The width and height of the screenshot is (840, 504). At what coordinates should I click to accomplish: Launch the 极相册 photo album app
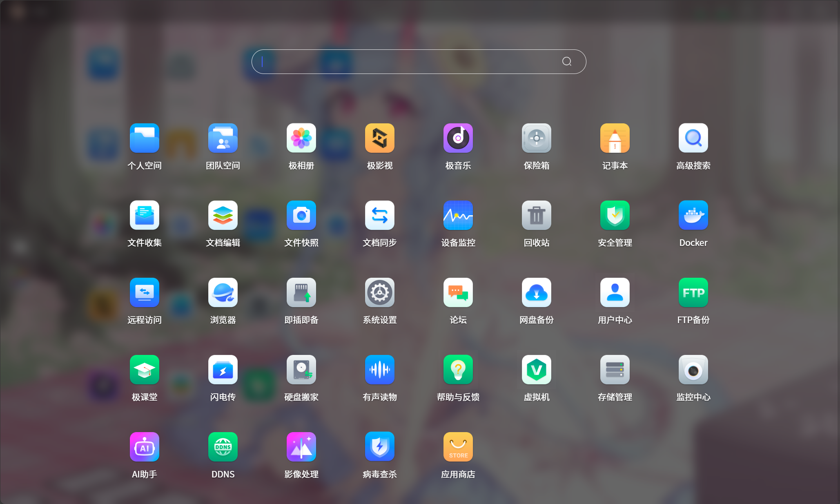point(301,138)
